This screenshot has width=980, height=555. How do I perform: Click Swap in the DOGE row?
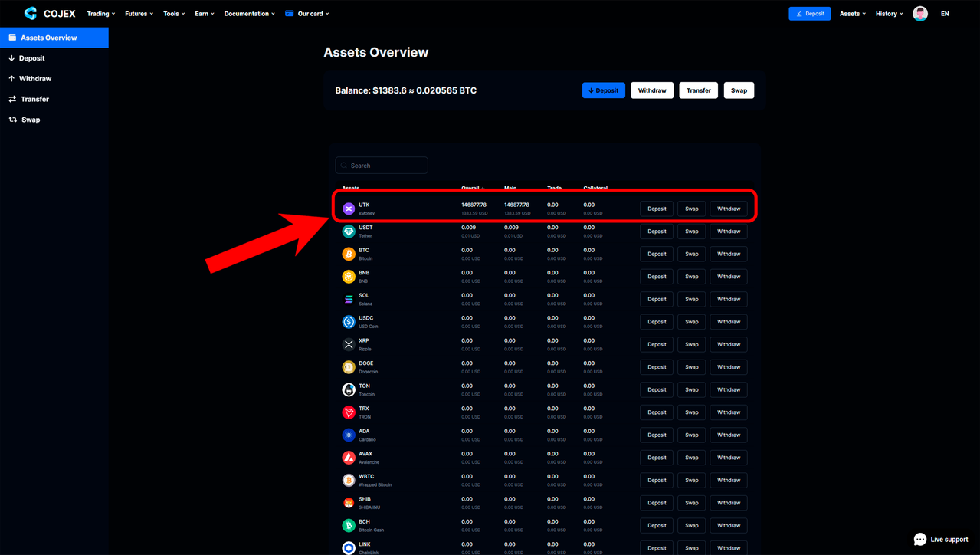[x=692, y=367]
